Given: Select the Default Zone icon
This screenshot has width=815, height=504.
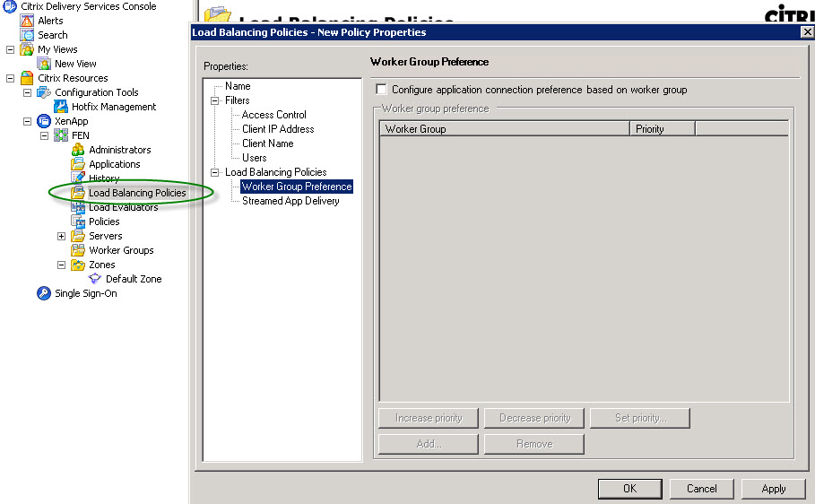Looking at the screenshot, I should [x=95, y=279].
